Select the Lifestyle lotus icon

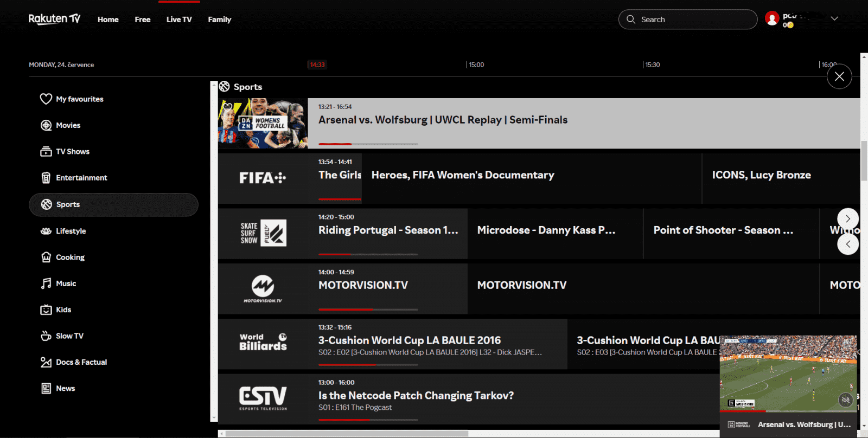(46, 231)
